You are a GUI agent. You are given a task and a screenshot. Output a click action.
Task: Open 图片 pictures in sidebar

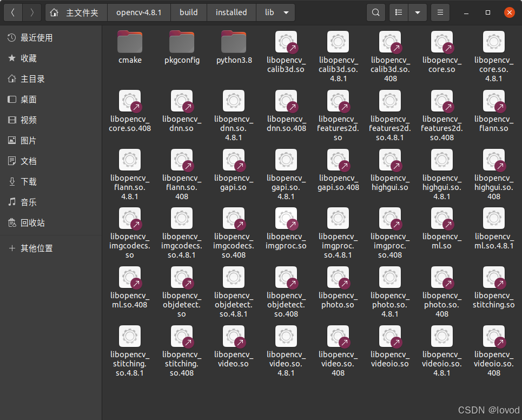point(51,141)
